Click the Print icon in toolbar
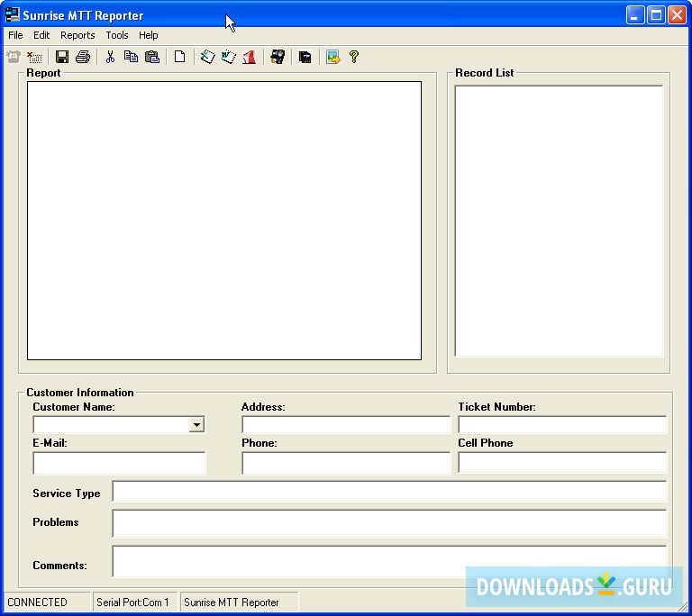Image resolution: width=692 pixels, height=616 pixels. tap(83, 57)
